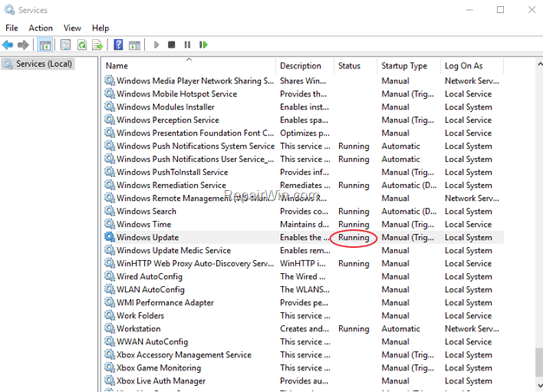This screenshot has width=543, height=392.
Task: Click the gear icon beside Windows Time
Action: point(110,224)
